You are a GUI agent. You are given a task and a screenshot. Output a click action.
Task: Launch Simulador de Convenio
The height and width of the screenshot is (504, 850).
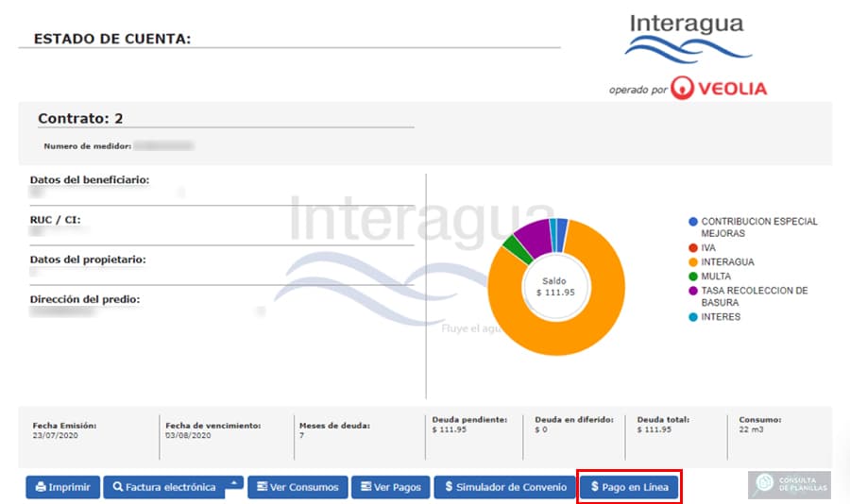pos(505,487)
